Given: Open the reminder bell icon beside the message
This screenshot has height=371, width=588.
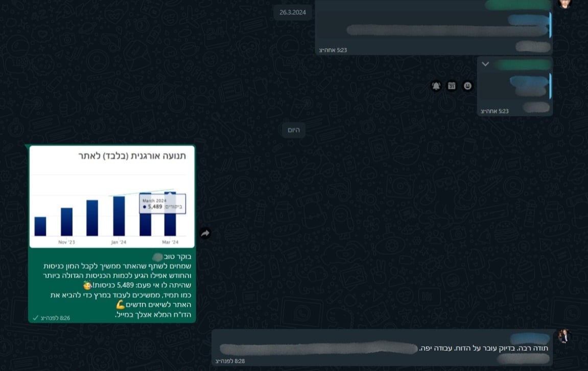Looking at the screenshot, I should pyautogui.click(x=436, y=86).
